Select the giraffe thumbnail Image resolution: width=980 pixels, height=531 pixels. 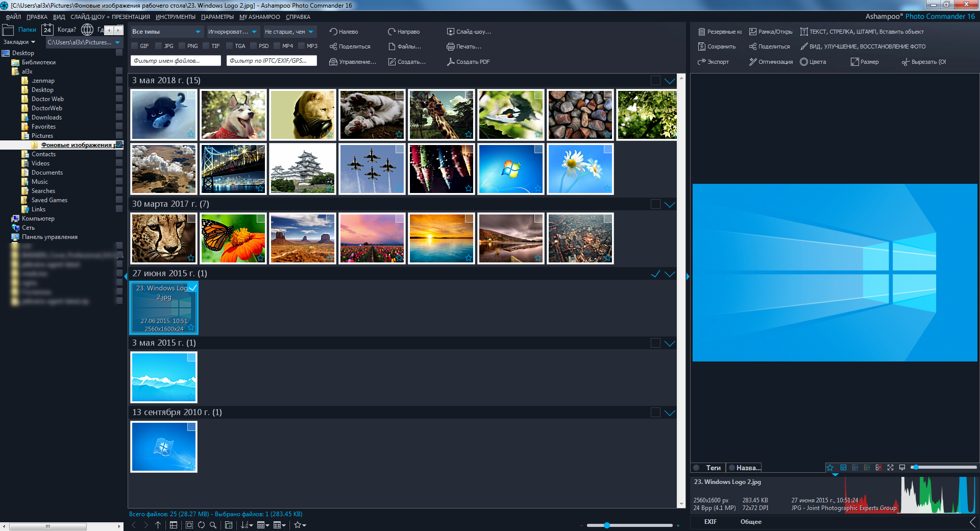442,115
